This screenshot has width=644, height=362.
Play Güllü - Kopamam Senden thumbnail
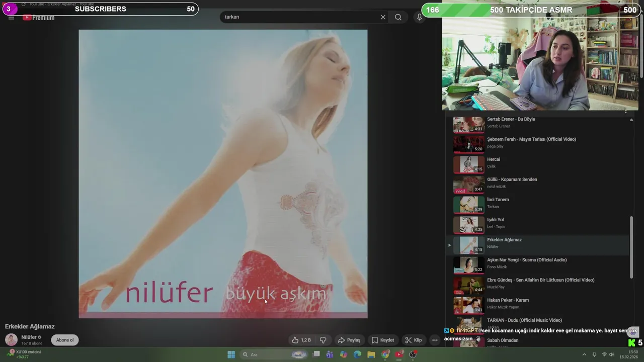[x=468, y=185]
